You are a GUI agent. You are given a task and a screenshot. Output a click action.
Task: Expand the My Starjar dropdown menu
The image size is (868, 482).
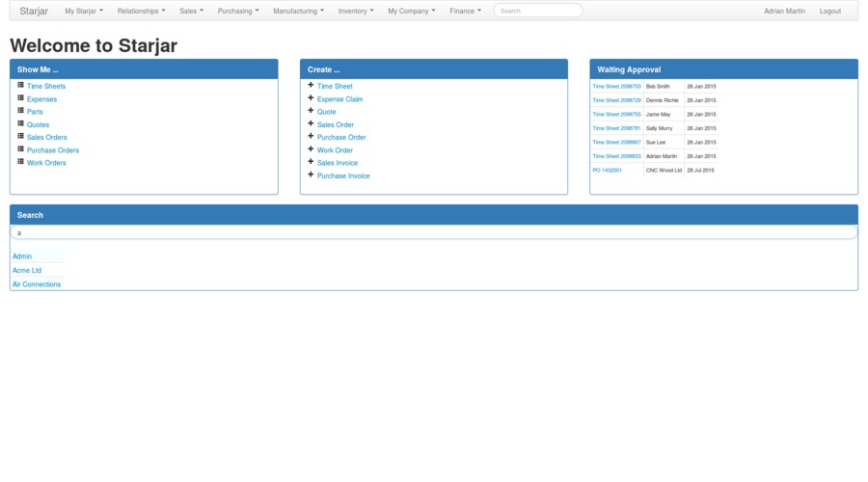click(x=83, y=11)
